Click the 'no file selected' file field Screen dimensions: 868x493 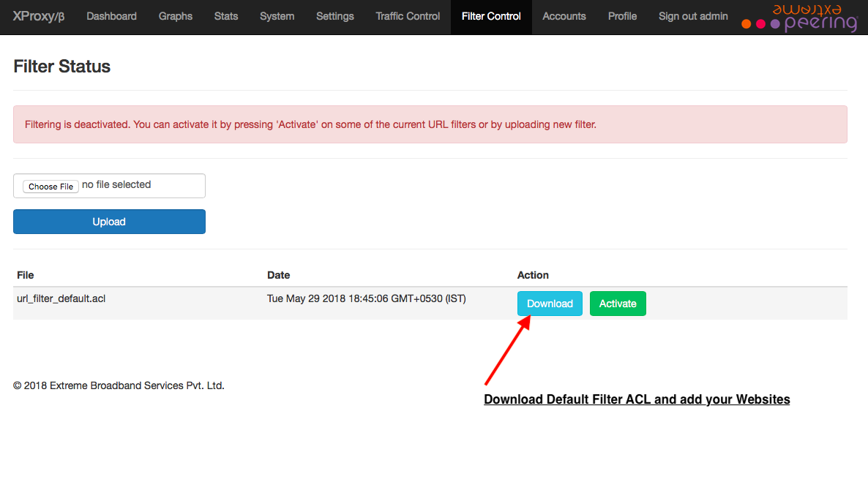point(116,185)
